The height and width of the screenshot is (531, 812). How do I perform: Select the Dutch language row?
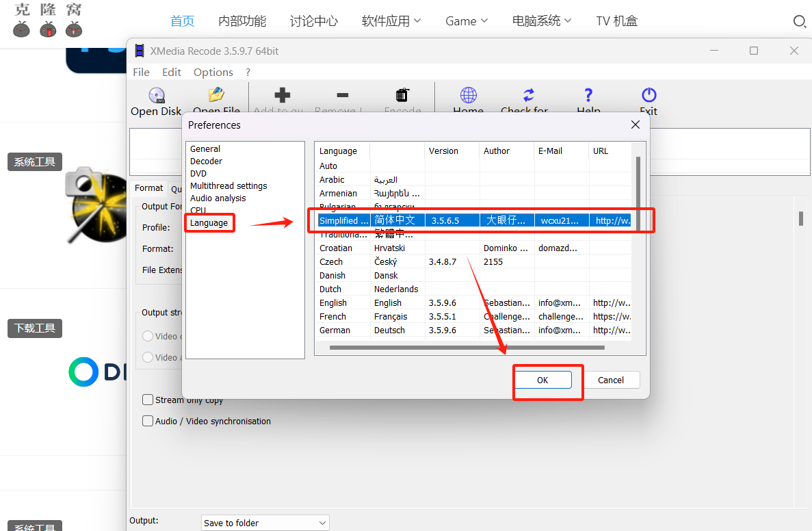(x=474, y=289)
